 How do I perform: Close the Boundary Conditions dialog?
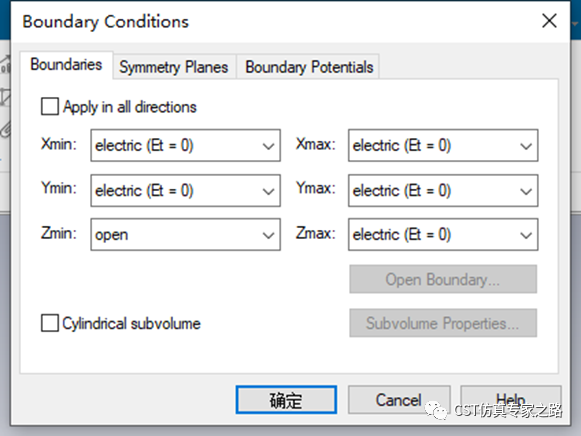pyautogui.click(x=549, y=21)
